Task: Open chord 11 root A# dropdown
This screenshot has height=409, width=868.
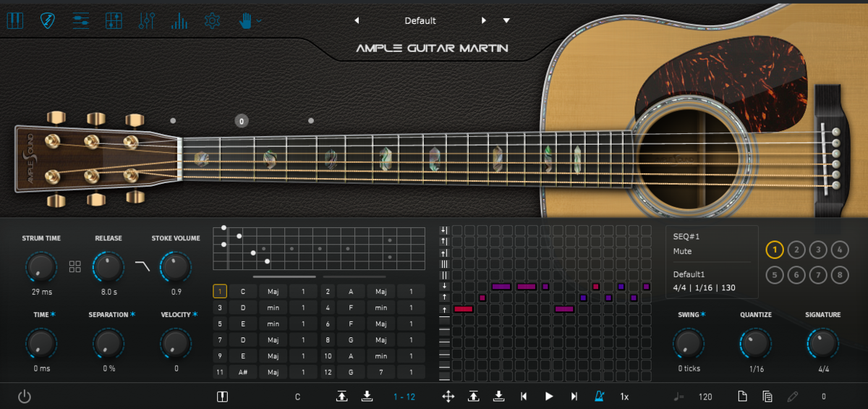Action: point(243,372)
